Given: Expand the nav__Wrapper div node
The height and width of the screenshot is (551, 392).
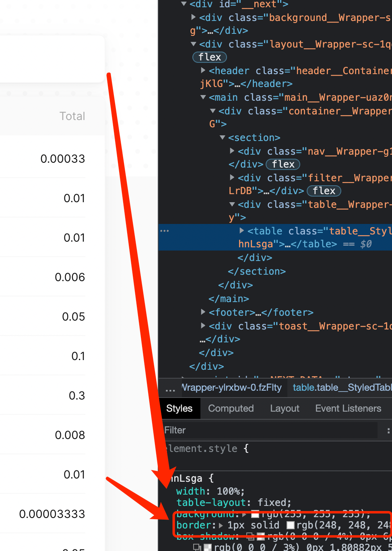Looking at the screenshot, I should (x=232, y=151).
